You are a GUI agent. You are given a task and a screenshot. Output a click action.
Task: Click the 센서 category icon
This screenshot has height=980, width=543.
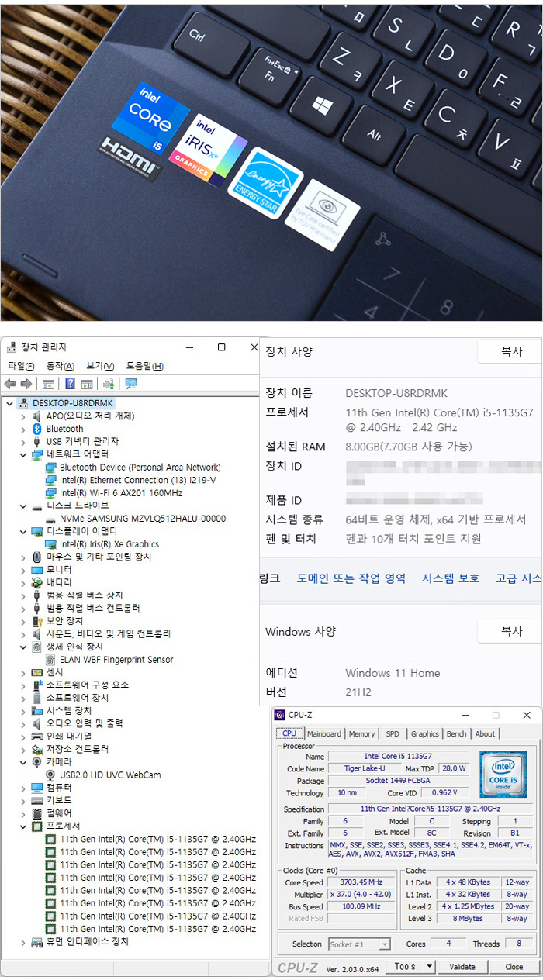pos(37,672)
